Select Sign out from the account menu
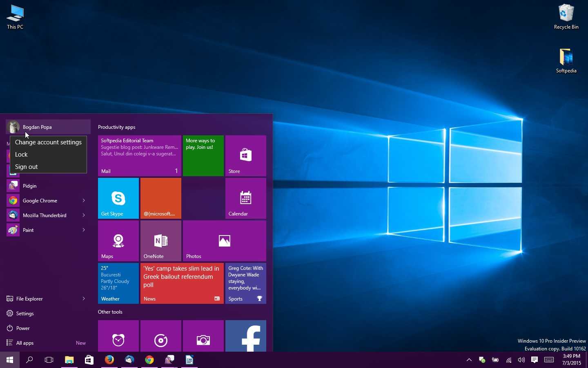The width and height of the screenshot is (588, 368). pyautogui.click(x=26, y=166)
